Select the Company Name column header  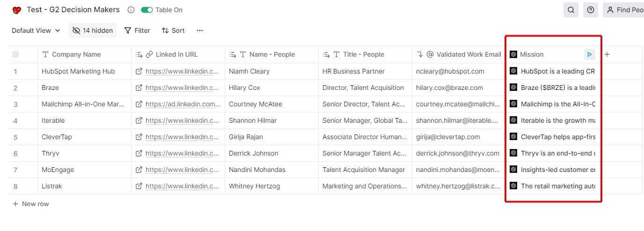76,54
